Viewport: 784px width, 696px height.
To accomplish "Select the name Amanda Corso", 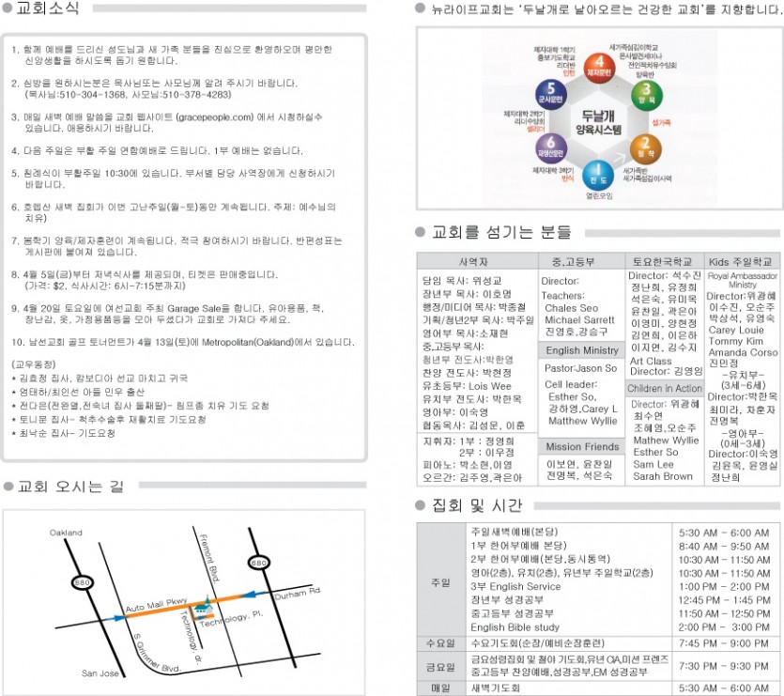I will coord(743,352).
